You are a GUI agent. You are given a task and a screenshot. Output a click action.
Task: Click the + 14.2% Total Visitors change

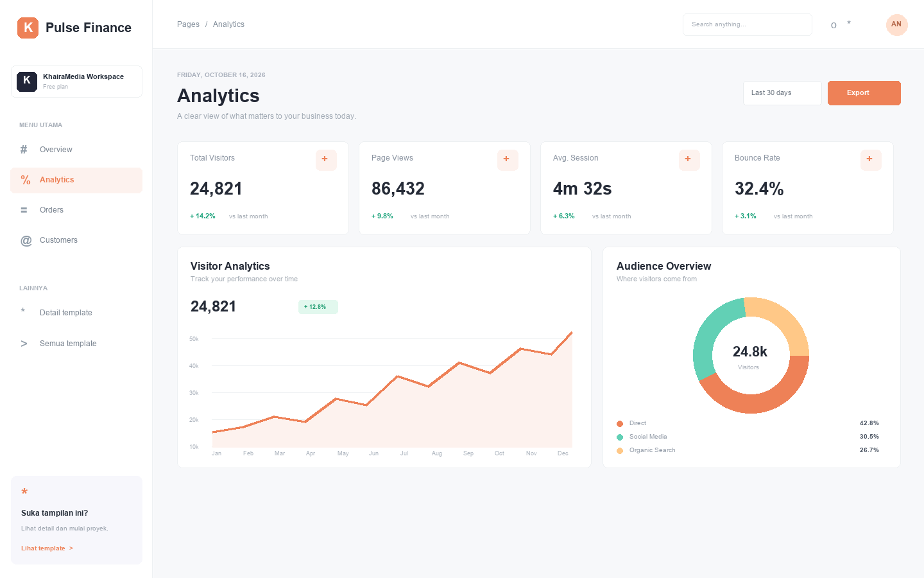(x=203, y=216)
